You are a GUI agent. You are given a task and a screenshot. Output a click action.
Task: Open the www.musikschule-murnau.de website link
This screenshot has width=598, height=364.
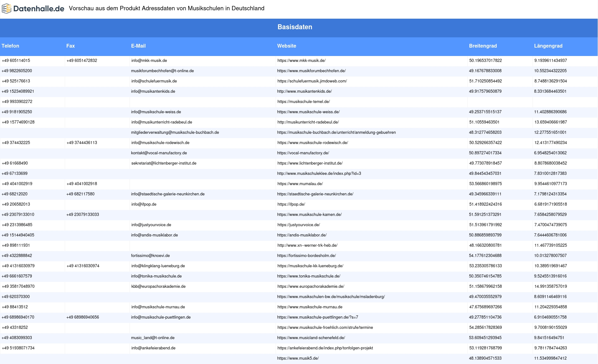(x=310, y=307)
